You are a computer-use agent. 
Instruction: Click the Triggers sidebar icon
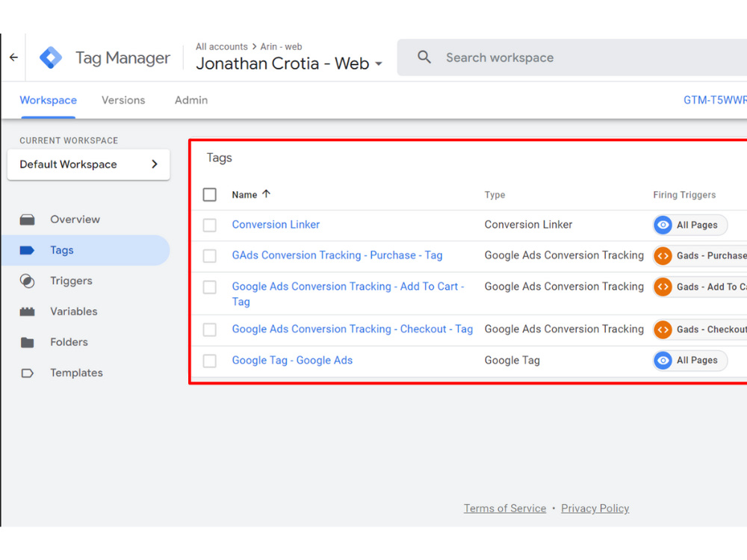pos(27,281)
